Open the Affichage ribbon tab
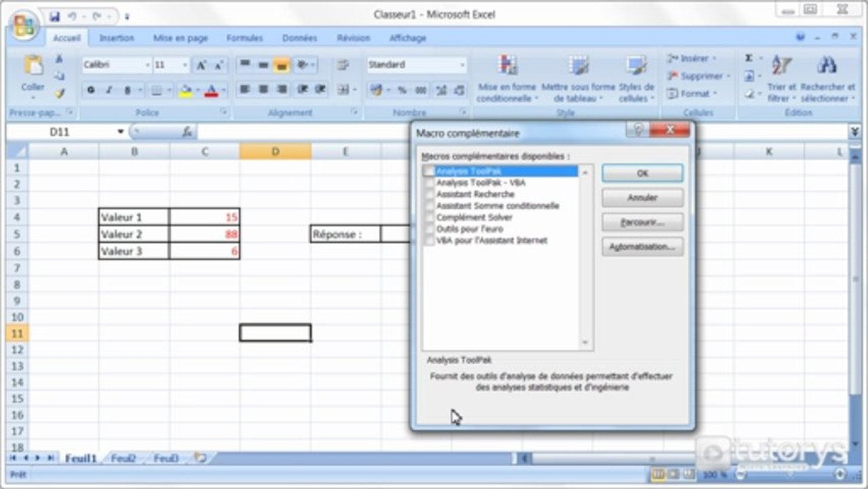This screenshot has width=868, height=489. click(408, 38)
